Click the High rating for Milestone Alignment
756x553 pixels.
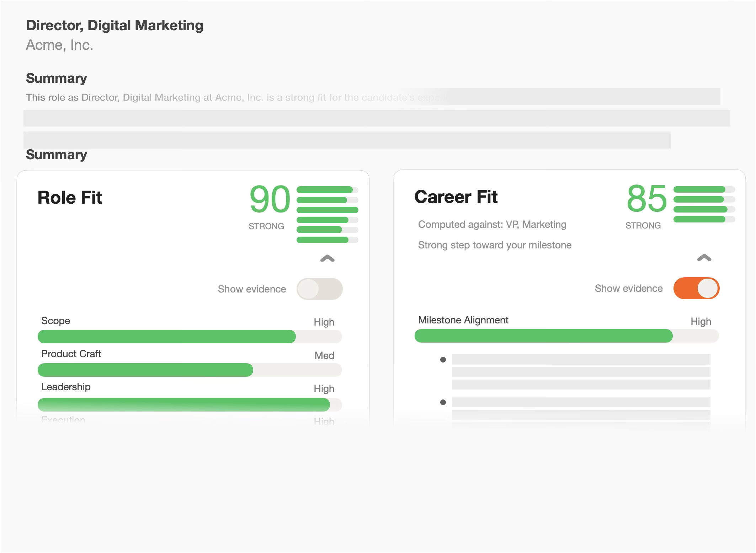tap(701, 322)
